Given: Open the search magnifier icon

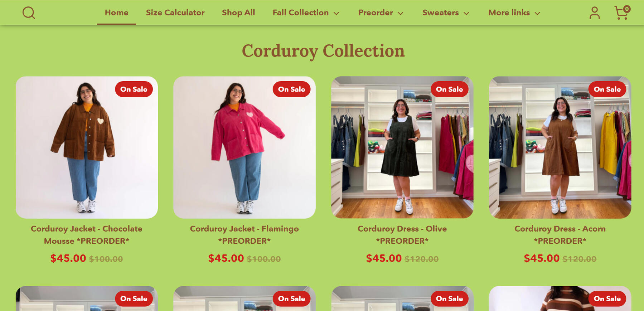Looking at the screenshot, I should [29, 13].
